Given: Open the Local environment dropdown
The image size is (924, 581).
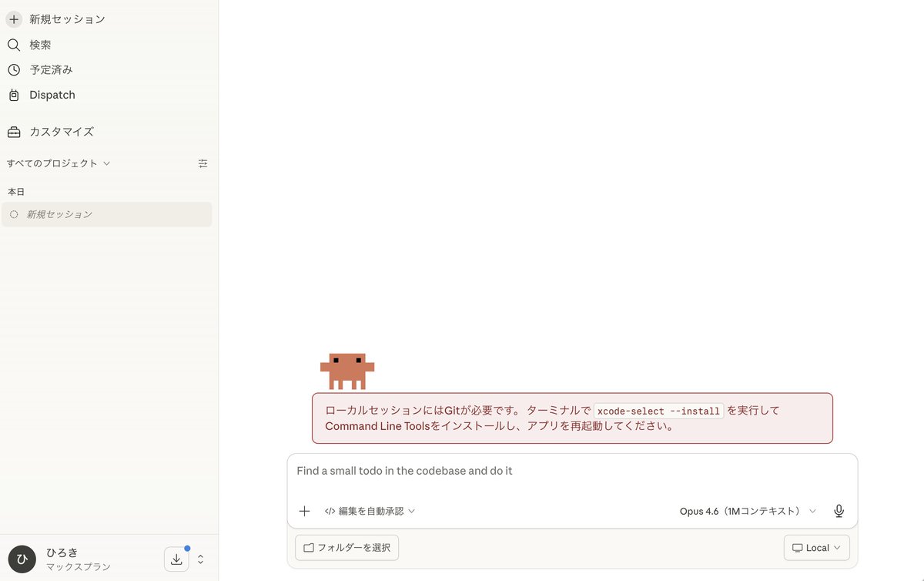Looking at the screenshot, I should pos(817,548).
